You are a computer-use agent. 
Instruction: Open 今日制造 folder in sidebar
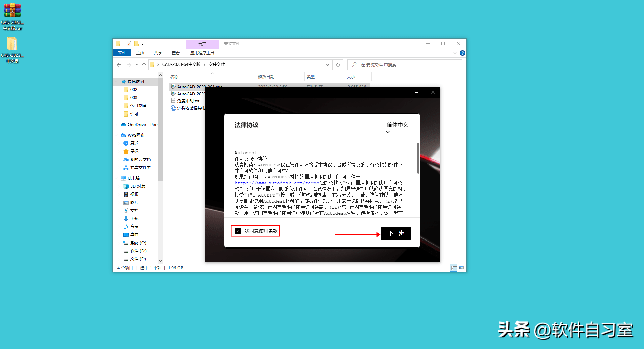tap(135, 106)
